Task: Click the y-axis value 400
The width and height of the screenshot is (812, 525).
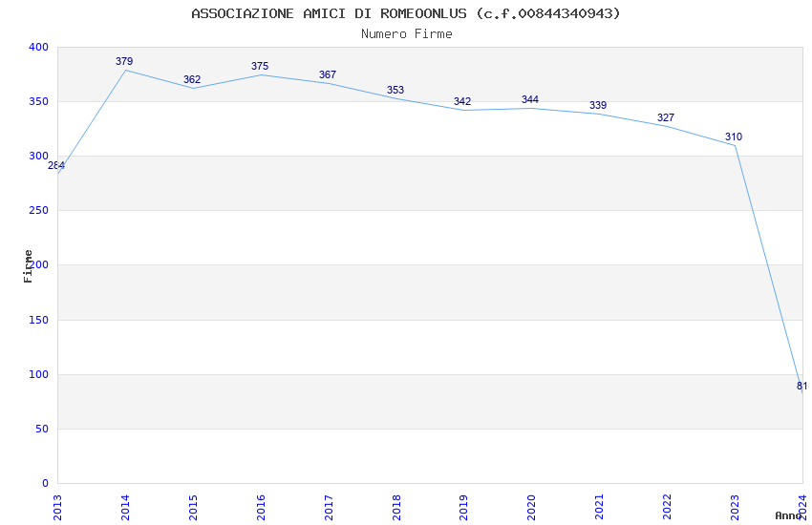Action: click(38, 47)
